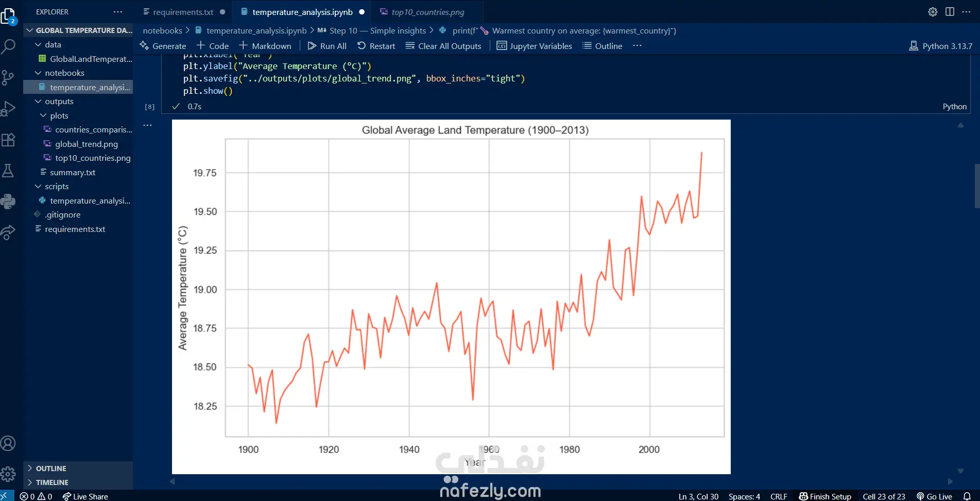
Task: Open the Accounts menu icon
Action: coord(8,443)
